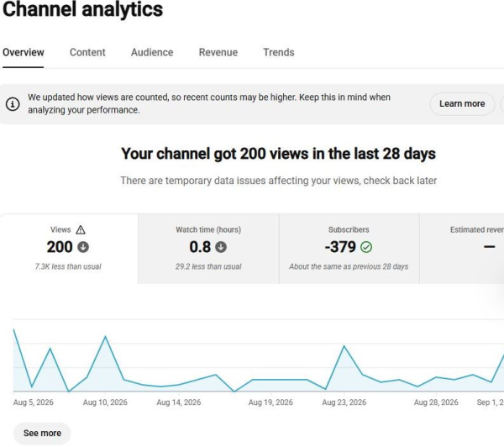504x447 pixels.
Task: Click the Aug 14, 2026 axis label
Action: coord(179,402)
